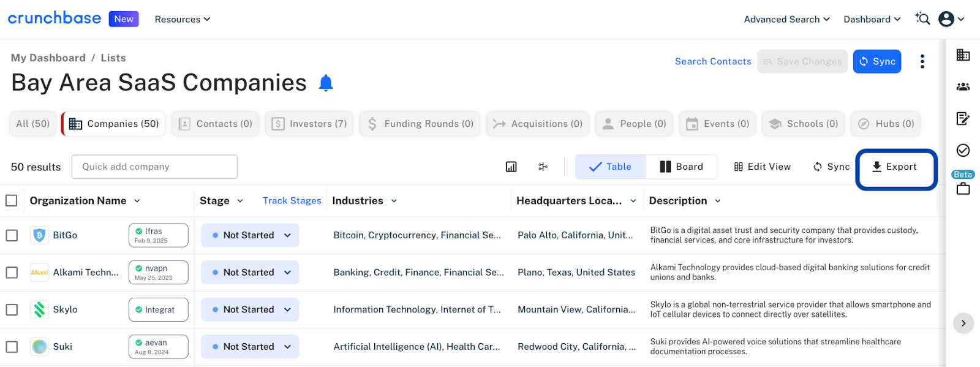Click the blue Sync button
Viewport: 980px width, 367px height.
coord(877,61)
